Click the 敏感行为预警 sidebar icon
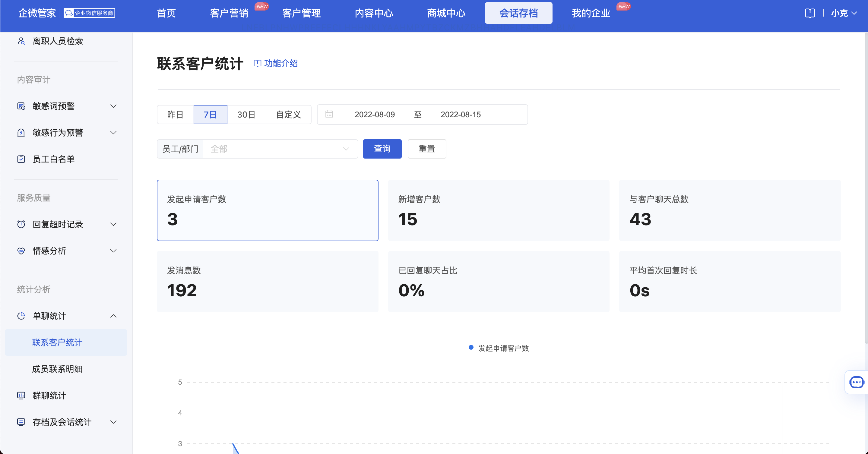This screenshot has height=454, width=868. pyautogui.click(x=21, y=133)
